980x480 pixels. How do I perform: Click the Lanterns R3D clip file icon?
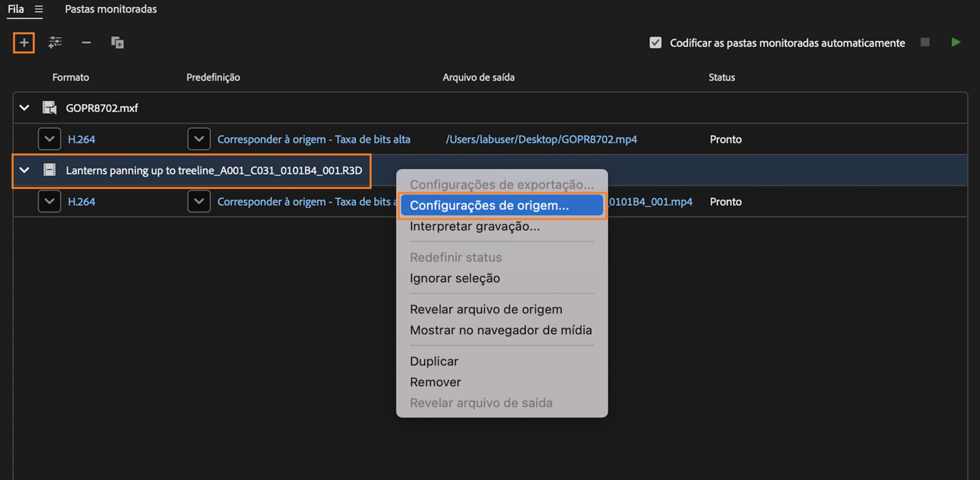50,170
